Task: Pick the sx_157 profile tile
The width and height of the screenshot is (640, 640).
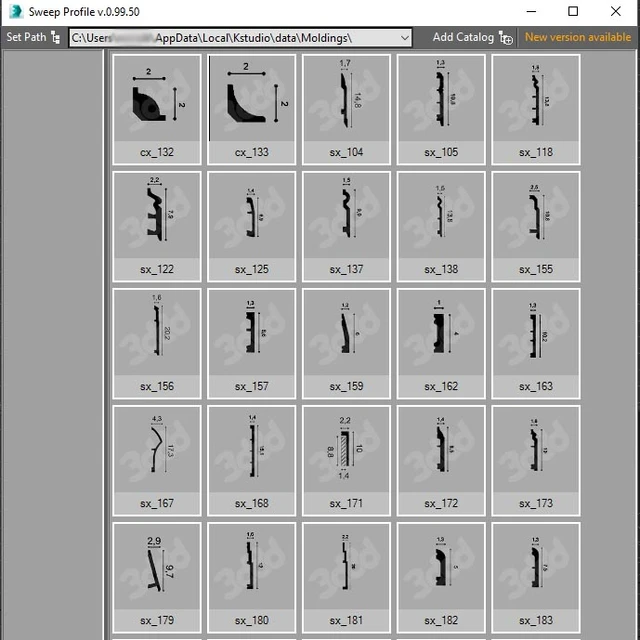Action: tap(251, 344)
